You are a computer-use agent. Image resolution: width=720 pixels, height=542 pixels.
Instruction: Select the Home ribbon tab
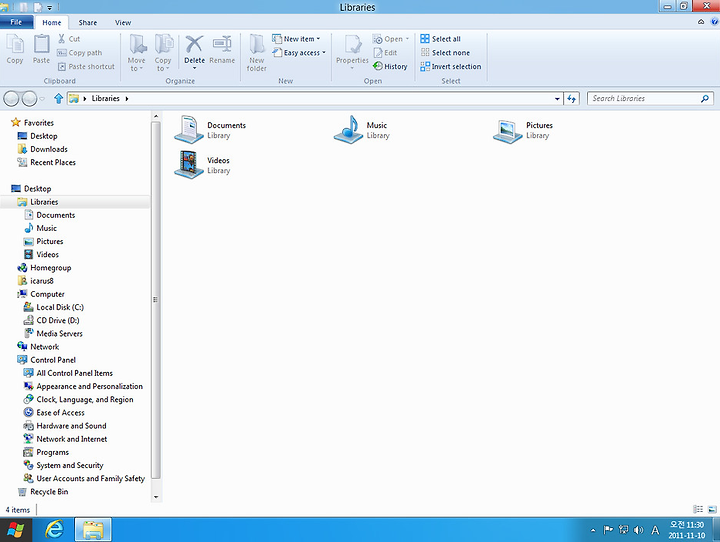51,23
